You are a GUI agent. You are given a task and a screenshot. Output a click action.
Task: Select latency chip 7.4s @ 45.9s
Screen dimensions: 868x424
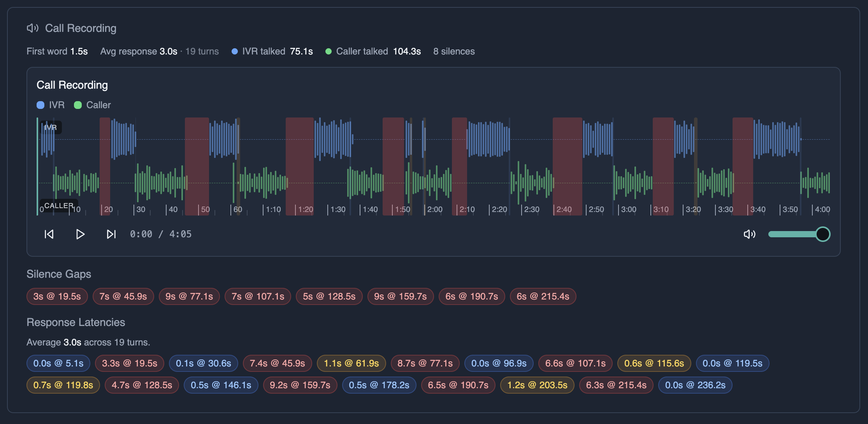click(278, 363)
